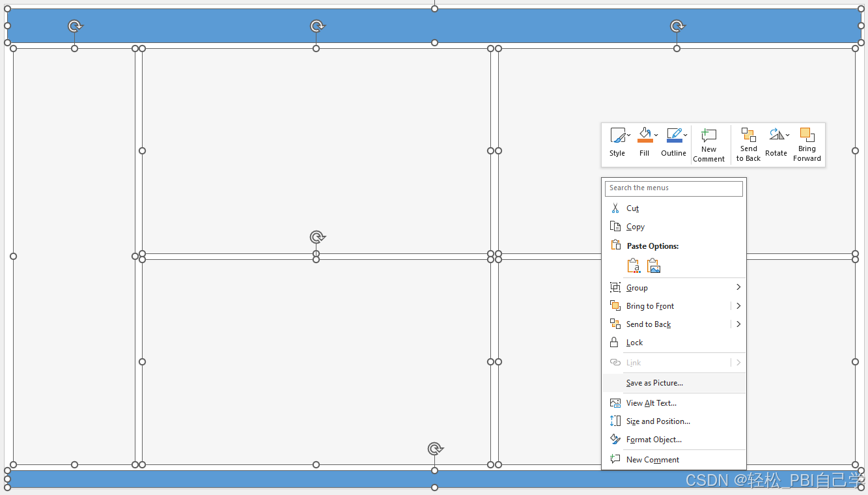
Task: Expand the Bring to Front submenu arrow
Action: [x=738, y=306]
